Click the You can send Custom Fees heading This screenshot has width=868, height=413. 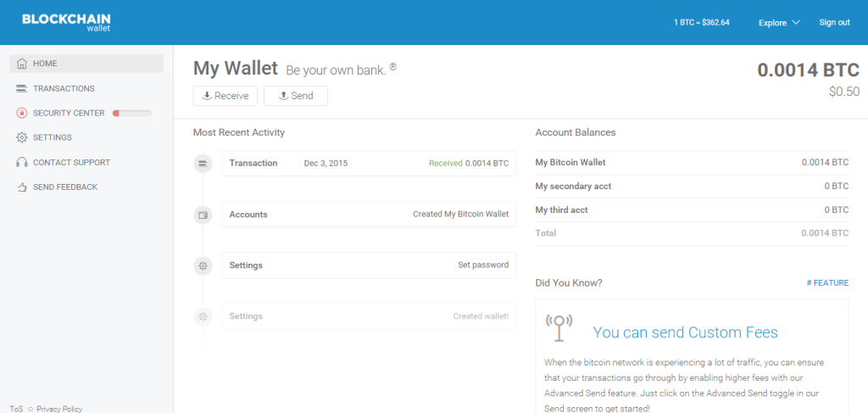click(x=685, y=332)
